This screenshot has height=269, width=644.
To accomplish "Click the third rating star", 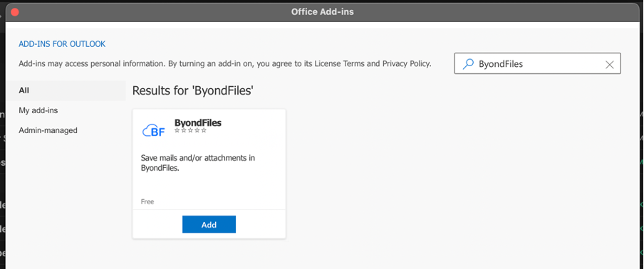I will point(191,130).
